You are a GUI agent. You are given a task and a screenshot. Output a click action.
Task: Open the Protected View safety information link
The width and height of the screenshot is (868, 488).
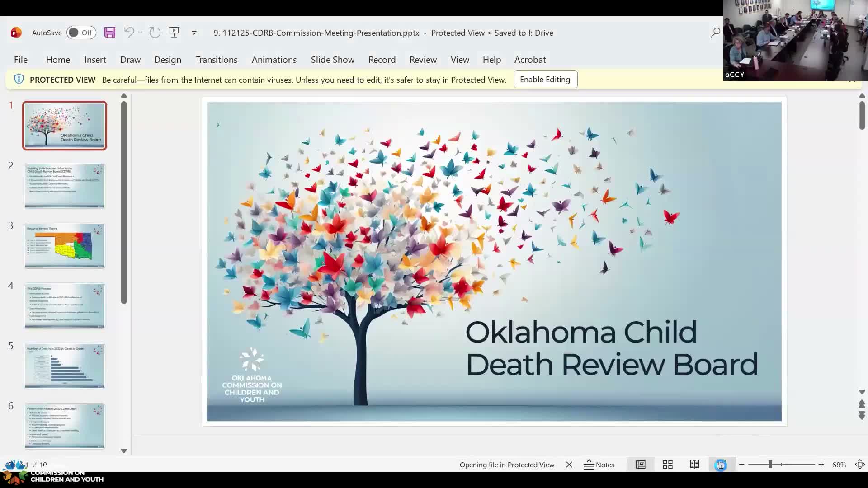click(x=304, y=80)
